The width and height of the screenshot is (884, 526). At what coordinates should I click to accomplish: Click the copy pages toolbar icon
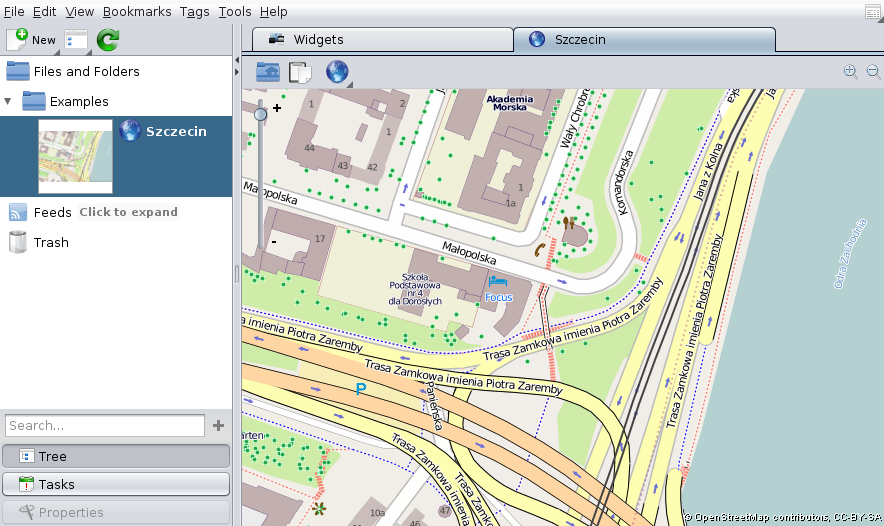point(300,72)
